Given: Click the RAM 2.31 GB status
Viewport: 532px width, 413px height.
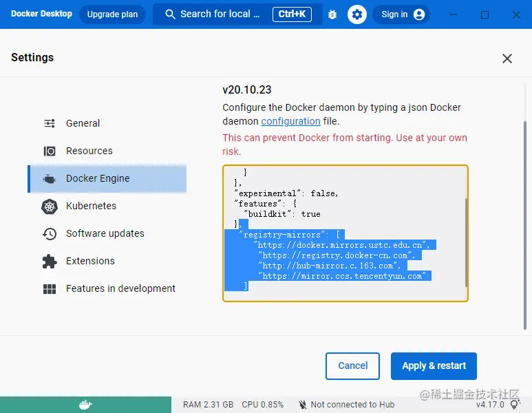Looking at the screenshot, I should tap(208, 405).
